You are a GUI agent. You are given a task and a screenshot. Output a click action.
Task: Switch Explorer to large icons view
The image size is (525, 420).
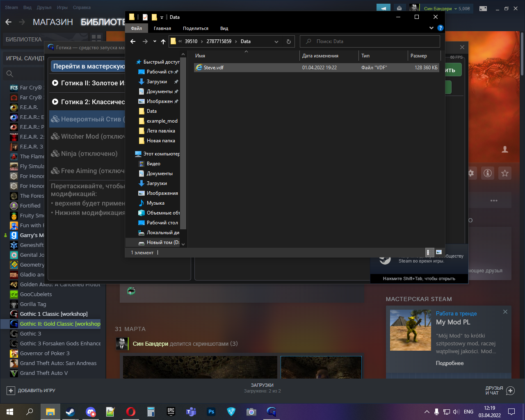pyautogui.click(x=439, y=252)
